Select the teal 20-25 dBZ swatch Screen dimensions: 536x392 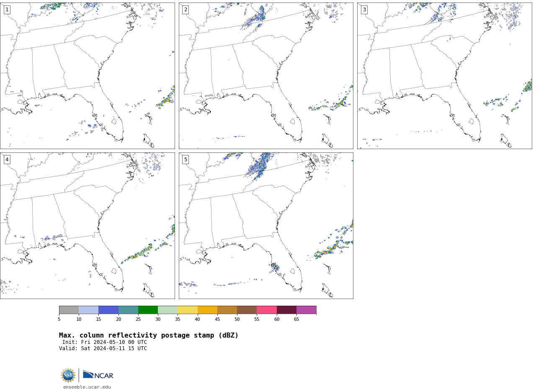(x=128, y=310)
